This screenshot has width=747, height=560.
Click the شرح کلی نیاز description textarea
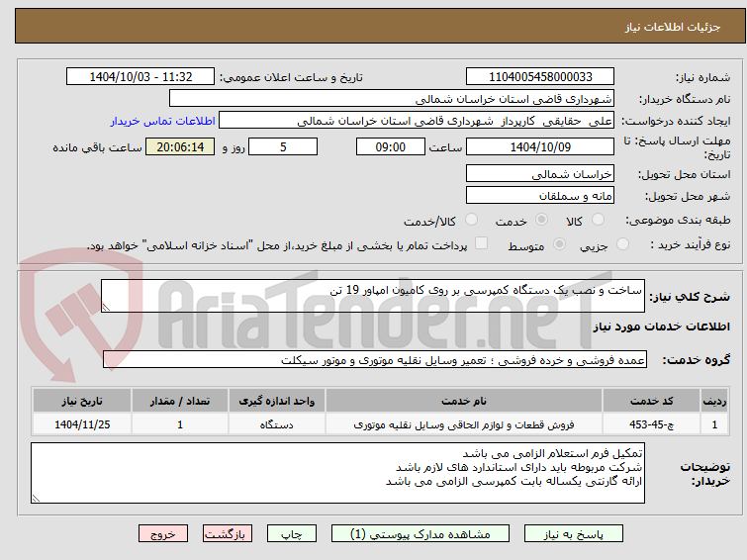click(373, 296)
